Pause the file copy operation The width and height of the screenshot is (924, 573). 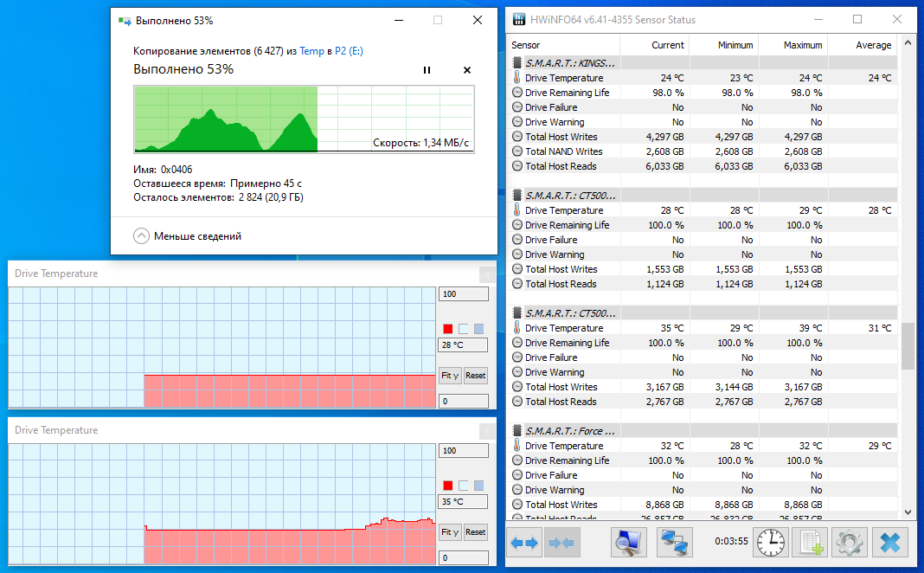[x=427, y=69]
